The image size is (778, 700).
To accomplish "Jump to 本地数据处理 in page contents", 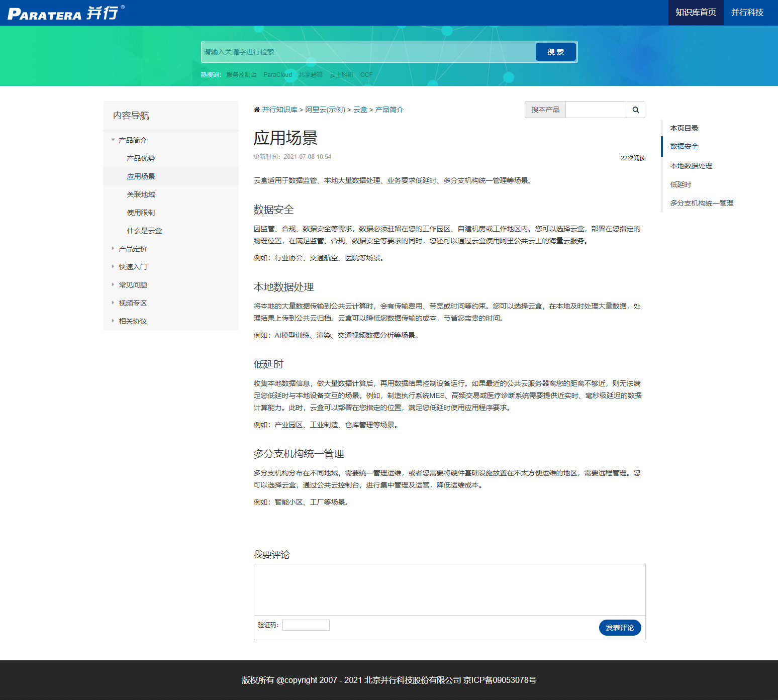I will [x=691, y=166].
